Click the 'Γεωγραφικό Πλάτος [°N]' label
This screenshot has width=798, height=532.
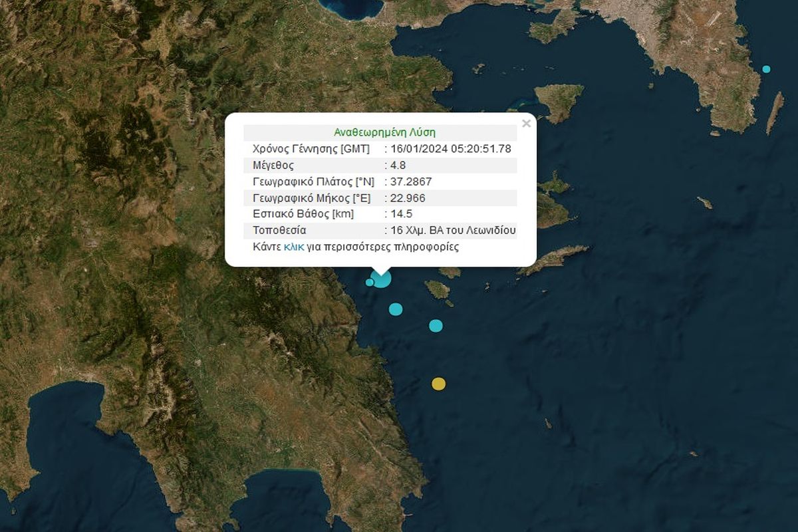point(313,182)
